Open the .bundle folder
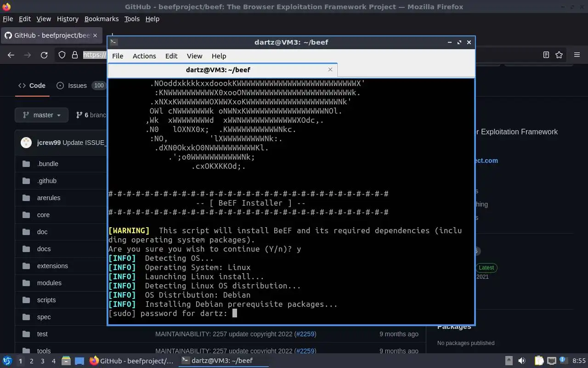 [x=47, y=164]
